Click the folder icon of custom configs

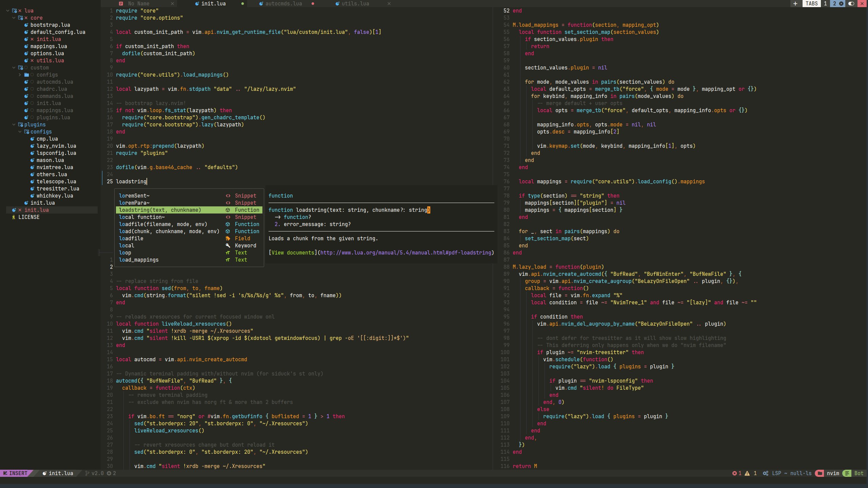[26, 75]
